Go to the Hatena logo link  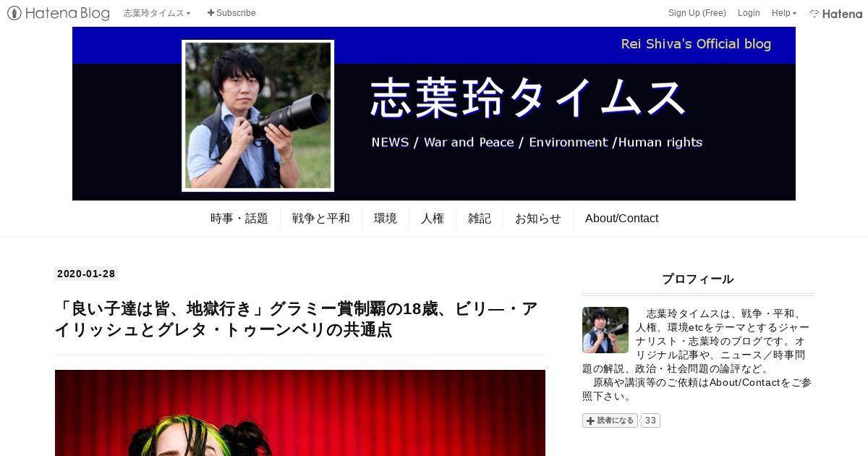click(x=835, y=13)
